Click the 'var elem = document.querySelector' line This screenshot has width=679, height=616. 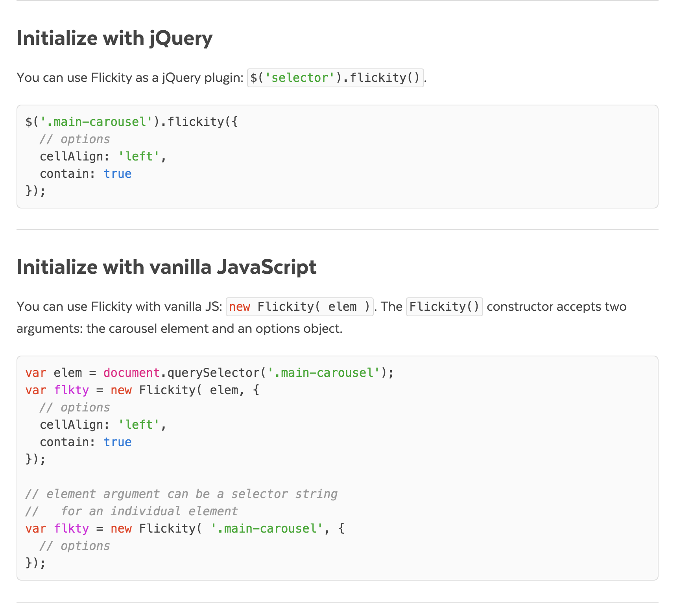(209, 373)
